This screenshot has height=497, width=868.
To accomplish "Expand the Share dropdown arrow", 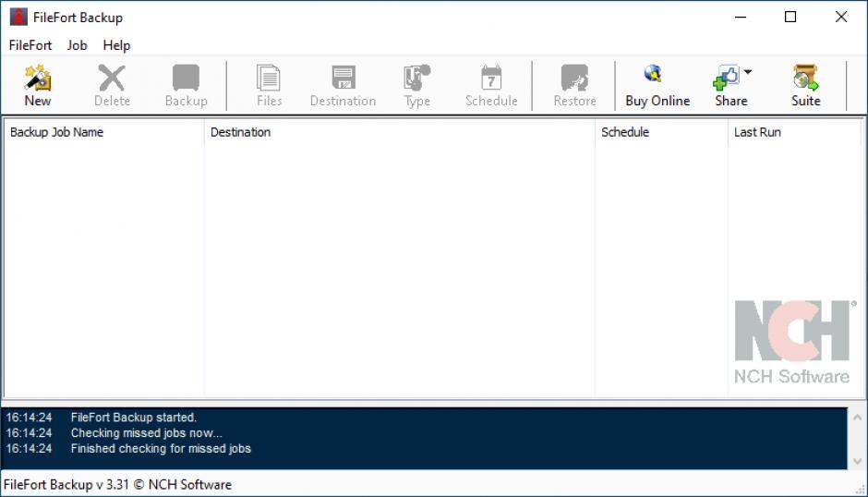I will pyautogui.click(x=748, y=72).
